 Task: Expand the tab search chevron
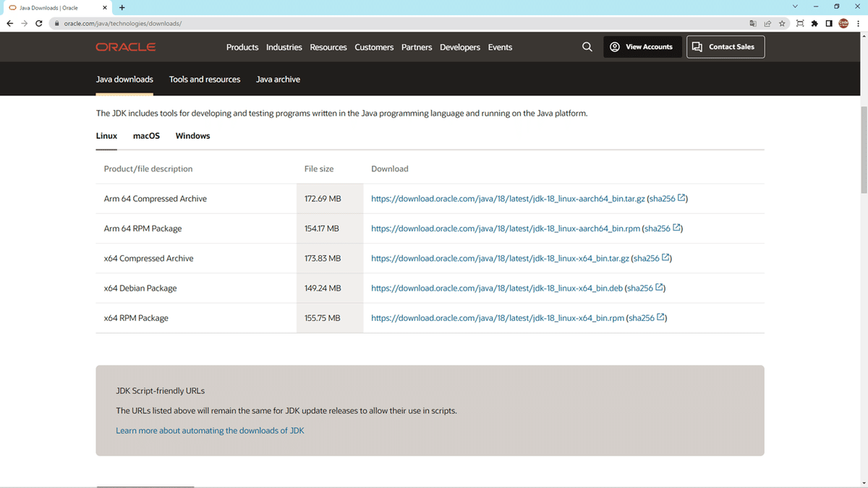coord(796,7)
